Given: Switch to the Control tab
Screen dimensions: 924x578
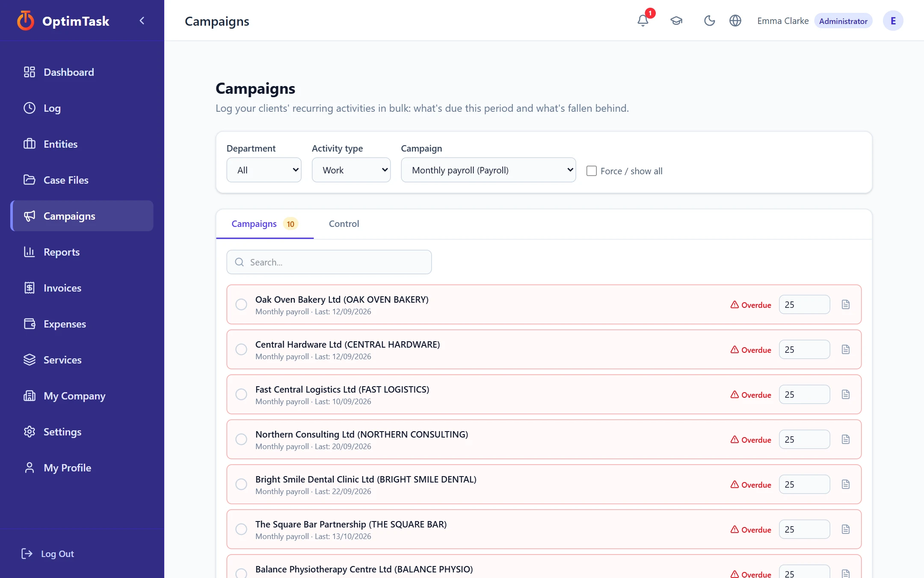Looking at the screenshot, I should [344, 223].
